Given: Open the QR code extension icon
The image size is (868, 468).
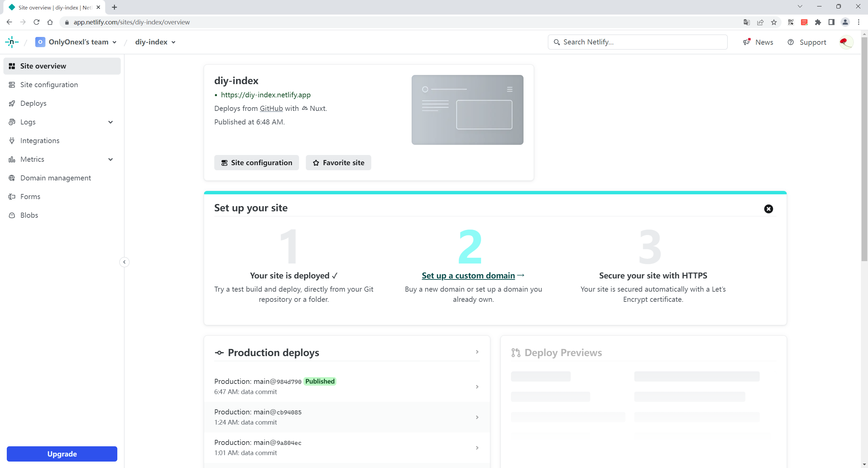Looking at the screenshot, I should click(791, 22).
